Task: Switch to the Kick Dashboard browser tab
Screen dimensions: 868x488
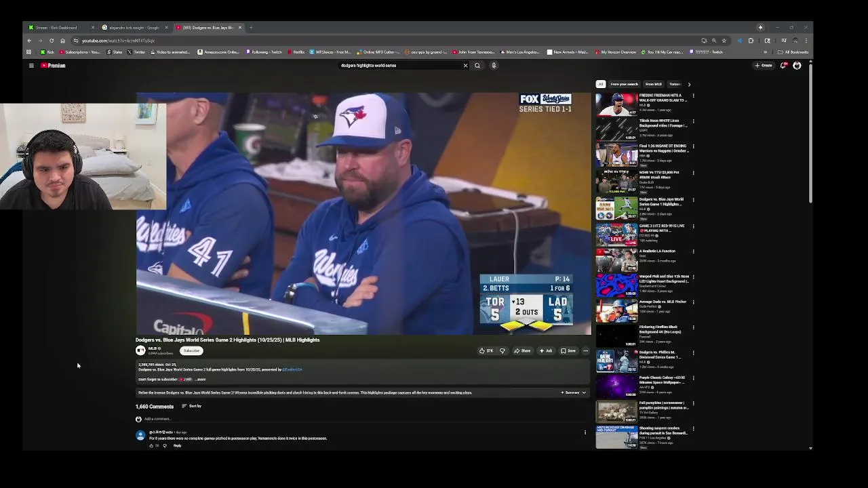Action: coord(61,28)
